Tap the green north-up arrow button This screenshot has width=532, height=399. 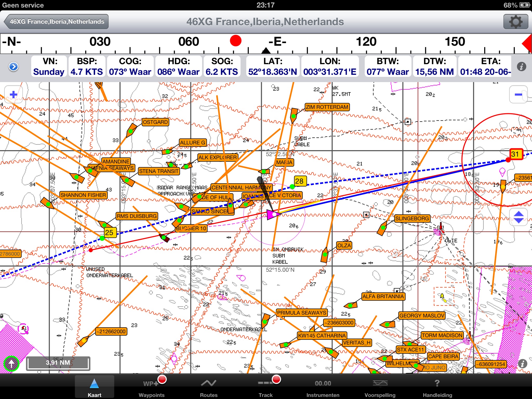coord(11,364)
